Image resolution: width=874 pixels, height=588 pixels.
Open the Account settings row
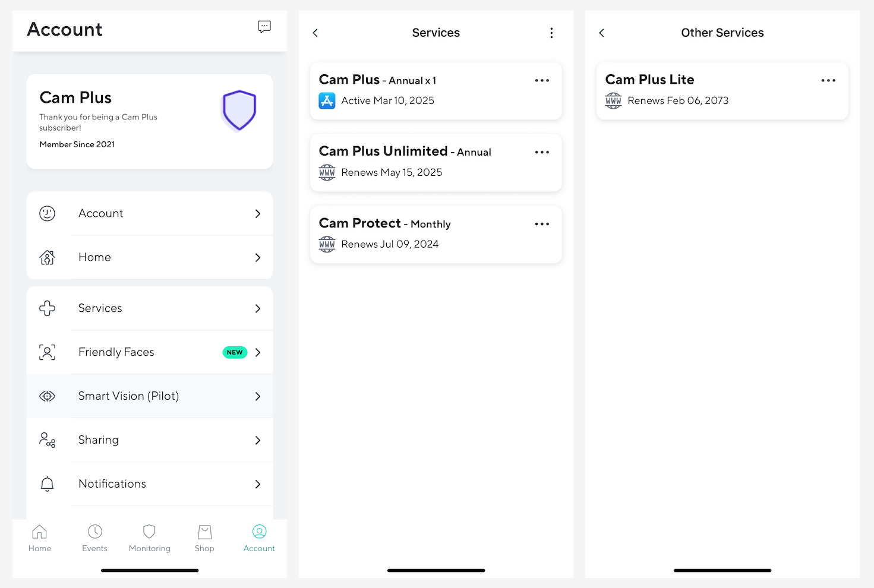click(x=150, y=213)
